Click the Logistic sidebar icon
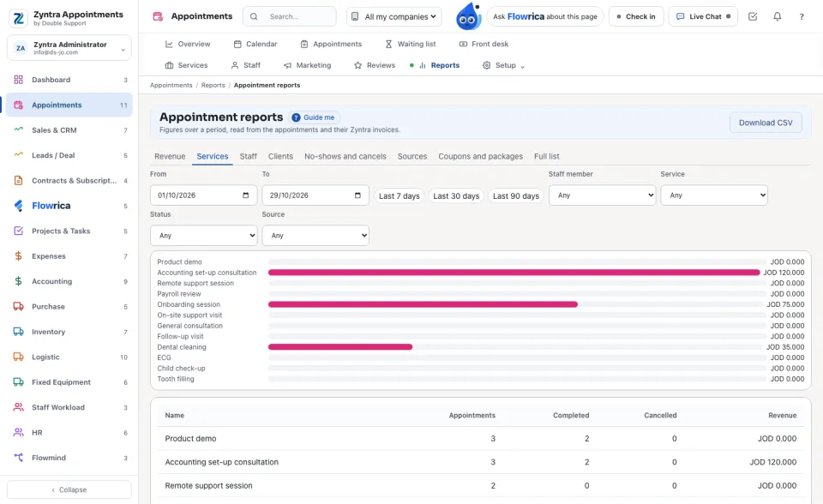The image size is (823, 504). click(x=18, y=357)
